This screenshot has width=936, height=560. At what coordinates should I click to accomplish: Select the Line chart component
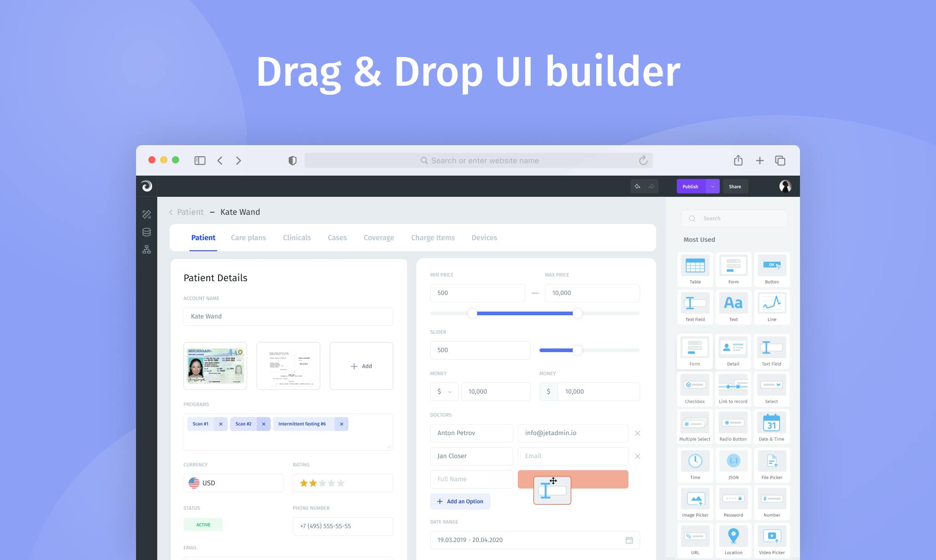(772, 307)
